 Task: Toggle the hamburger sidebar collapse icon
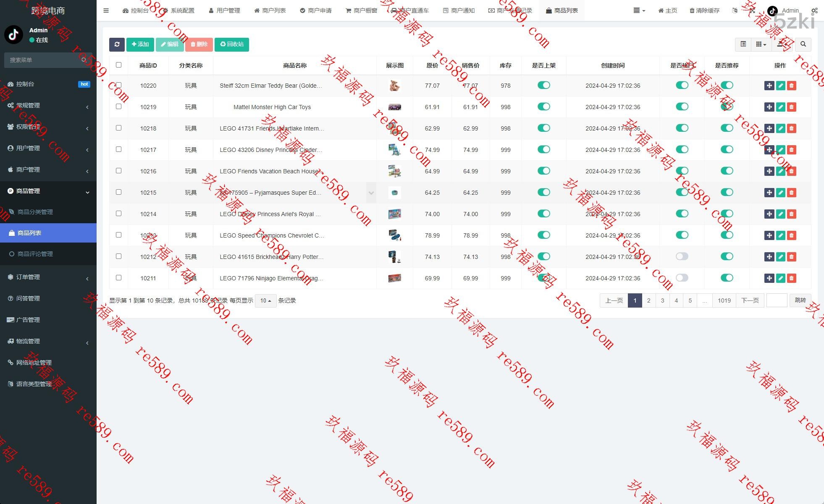point(106,10)
